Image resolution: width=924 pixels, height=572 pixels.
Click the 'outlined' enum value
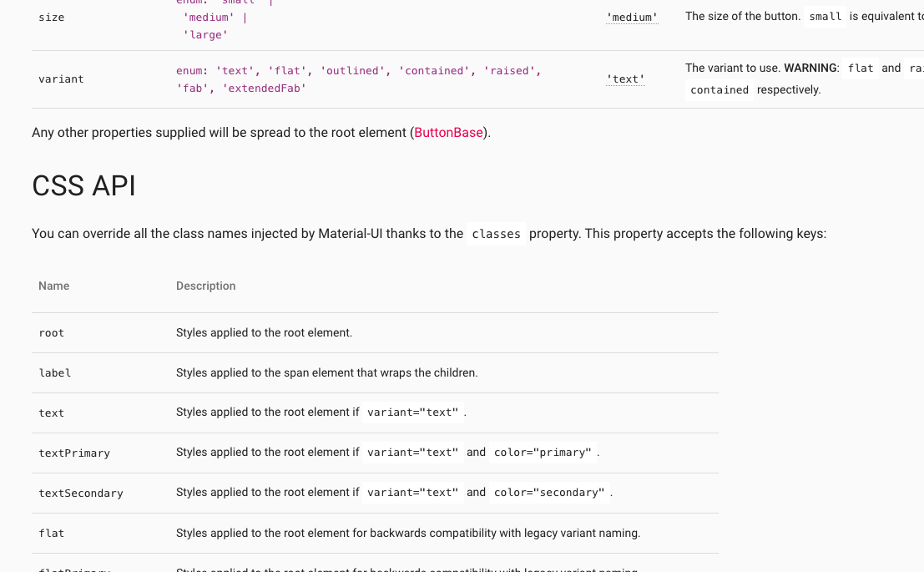click(351, 71)
